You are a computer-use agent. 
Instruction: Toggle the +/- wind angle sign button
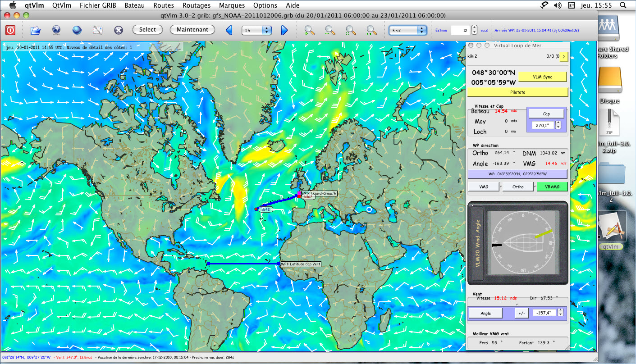click(x=521, y=313)
